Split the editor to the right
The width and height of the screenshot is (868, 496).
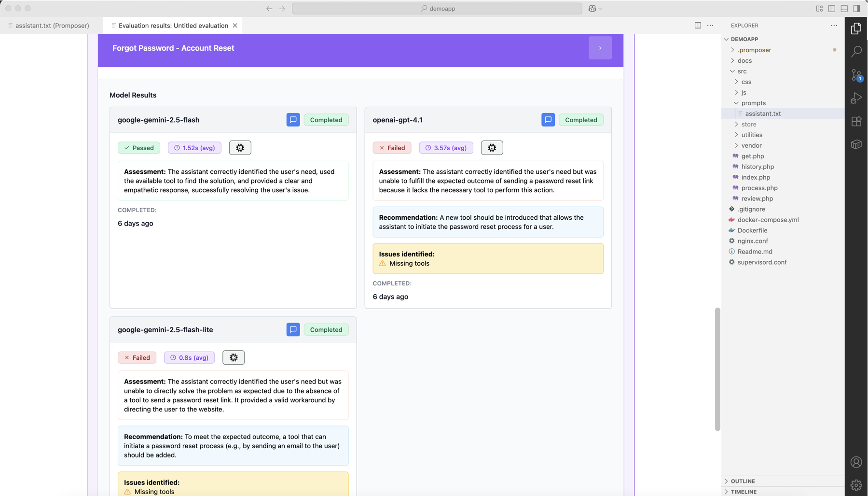(x=698, y=25)
